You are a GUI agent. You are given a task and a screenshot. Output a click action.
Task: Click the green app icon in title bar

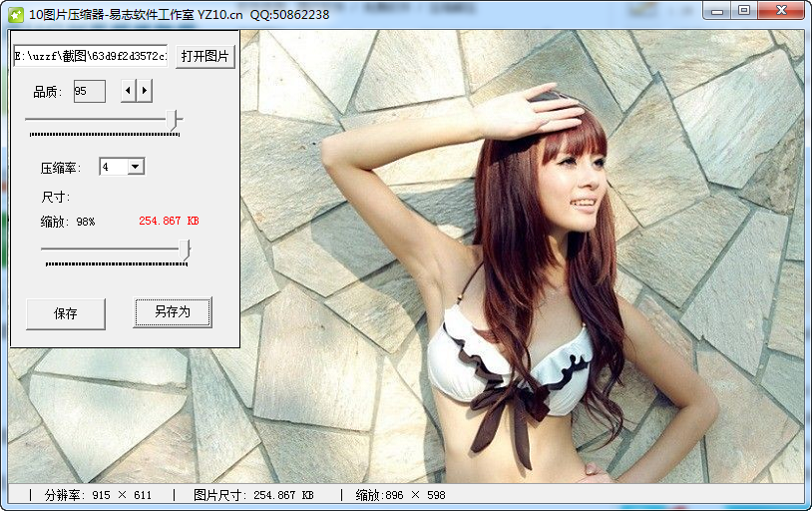click(x=16, y=15)
